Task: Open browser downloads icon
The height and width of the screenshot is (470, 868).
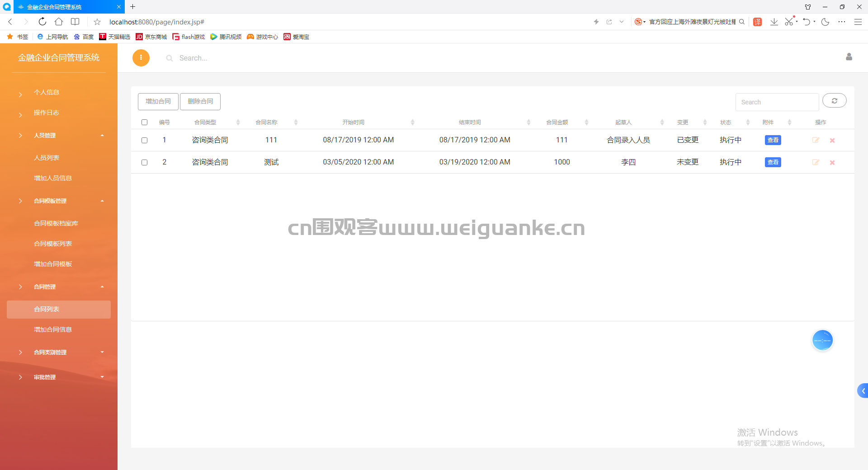Action: tap(774, 22)
